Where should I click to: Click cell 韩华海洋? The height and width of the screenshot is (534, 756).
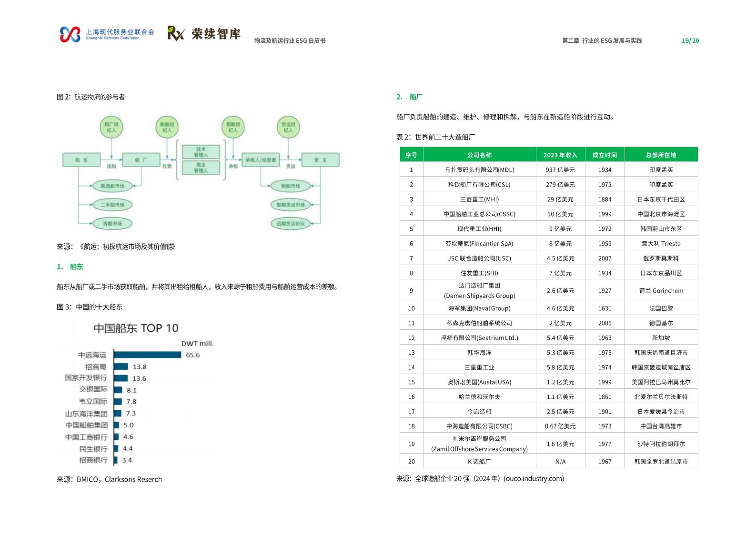(x=480, y=353)
